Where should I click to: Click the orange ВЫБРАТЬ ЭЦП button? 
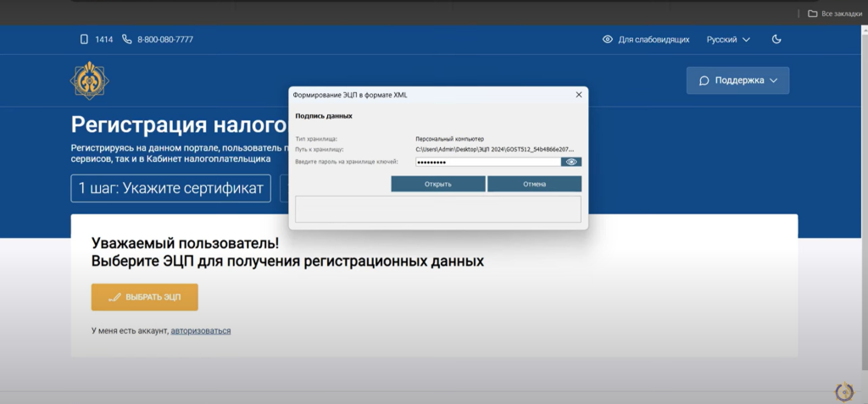(145, 297)
